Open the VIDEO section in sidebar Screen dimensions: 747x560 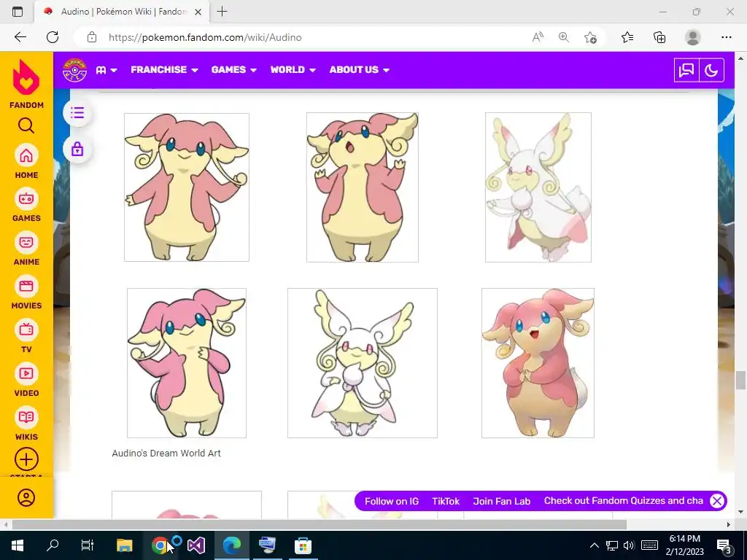click(x=26, y=381)
